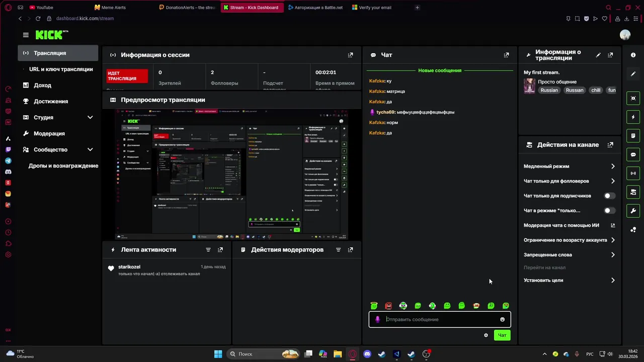Insert the heart-eyes emote at row end
Image resolution: width=644 pixels, height=362 pixels.
506,306
